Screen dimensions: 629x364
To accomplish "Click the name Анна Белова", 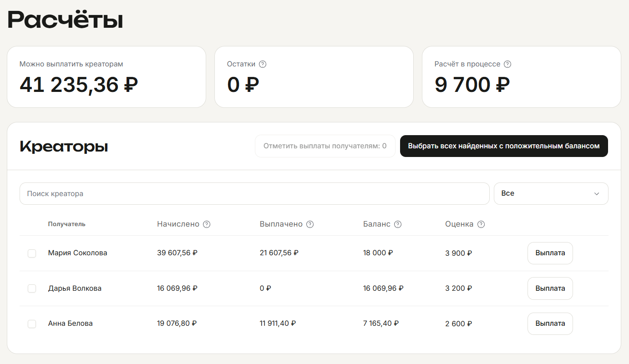I will click(x=71, y=324).
